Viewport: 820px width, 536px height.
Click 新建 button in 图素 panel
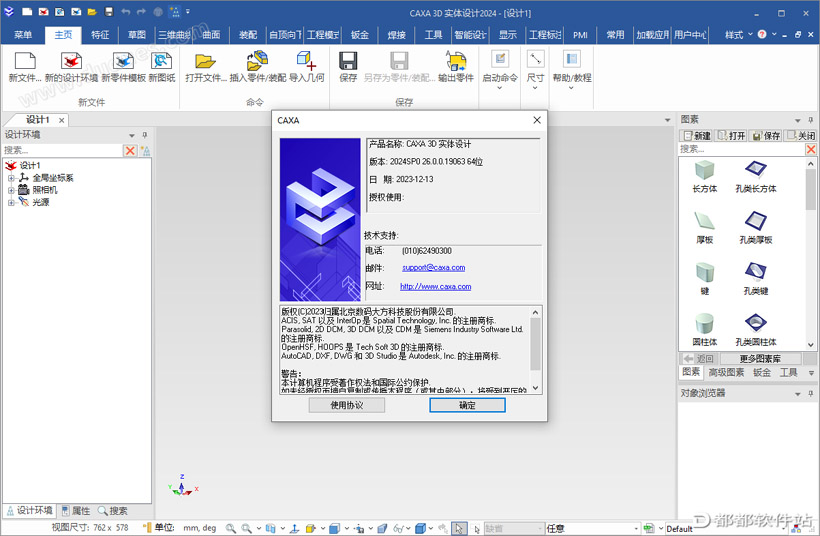(x=697, y=135)
